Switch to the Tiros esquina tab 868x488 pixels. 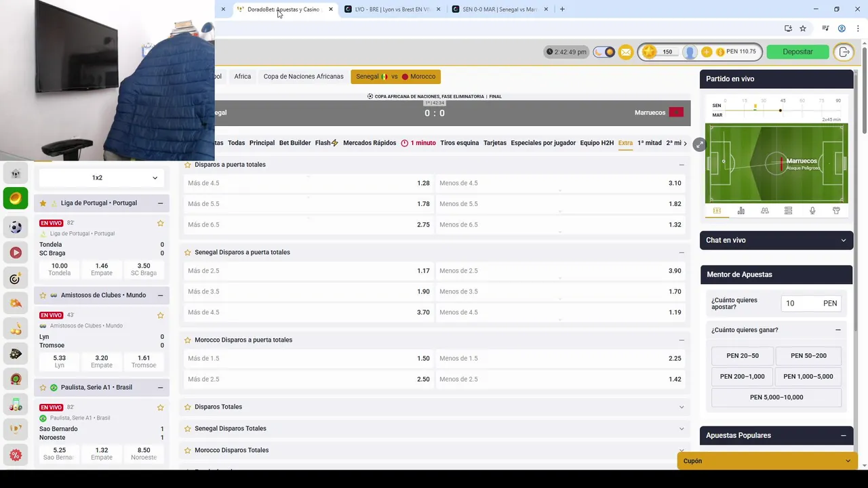459,143
